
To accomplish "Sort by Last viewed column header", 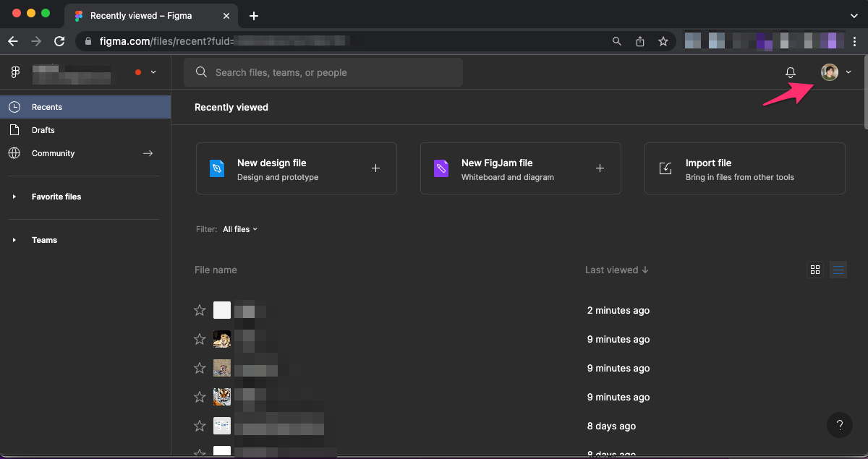I will tap(616, 270).
